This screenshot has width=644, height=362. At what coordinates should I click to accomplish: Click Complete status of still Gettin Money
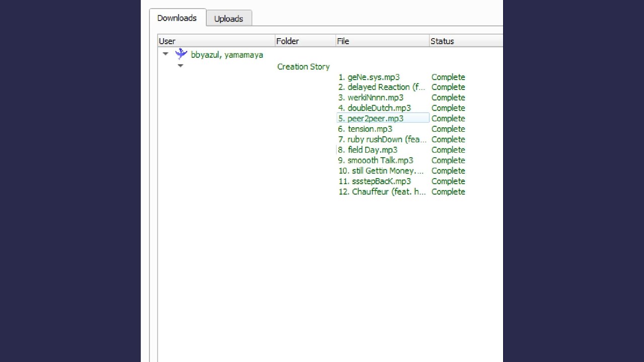pyautogui.click(x=448, y=171)
